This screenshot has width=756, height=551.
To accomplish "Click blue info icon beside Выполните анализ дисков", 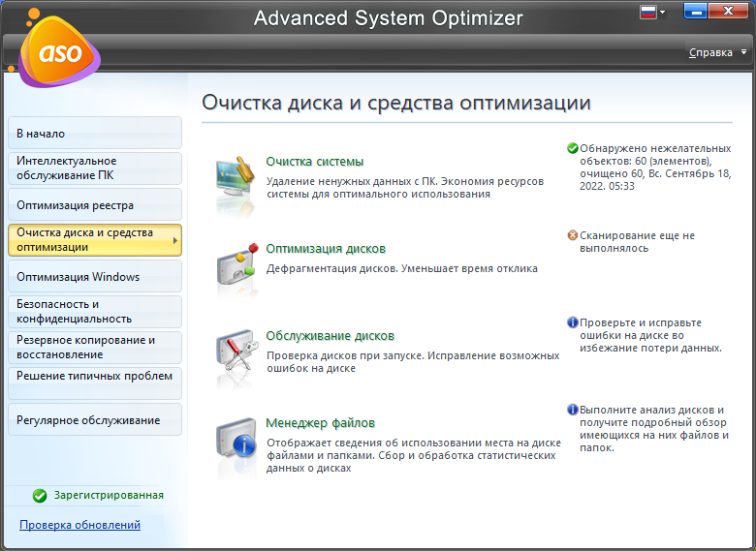I will tap(572, 410).
